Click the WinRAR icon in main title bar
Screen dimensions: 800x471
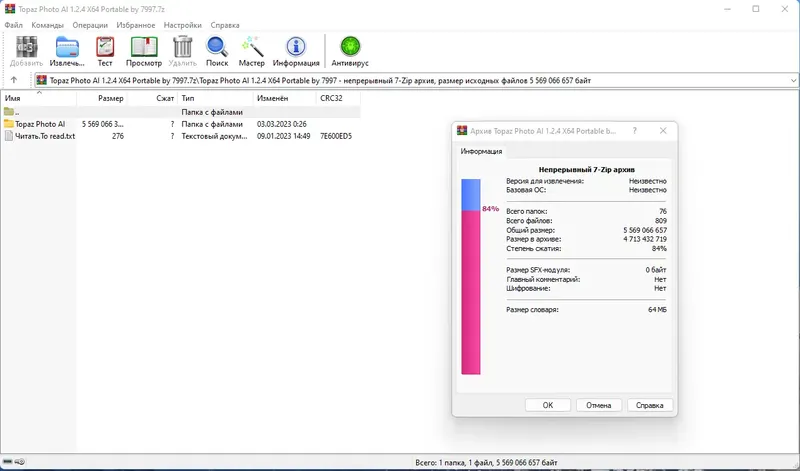(x=10, y=9)
